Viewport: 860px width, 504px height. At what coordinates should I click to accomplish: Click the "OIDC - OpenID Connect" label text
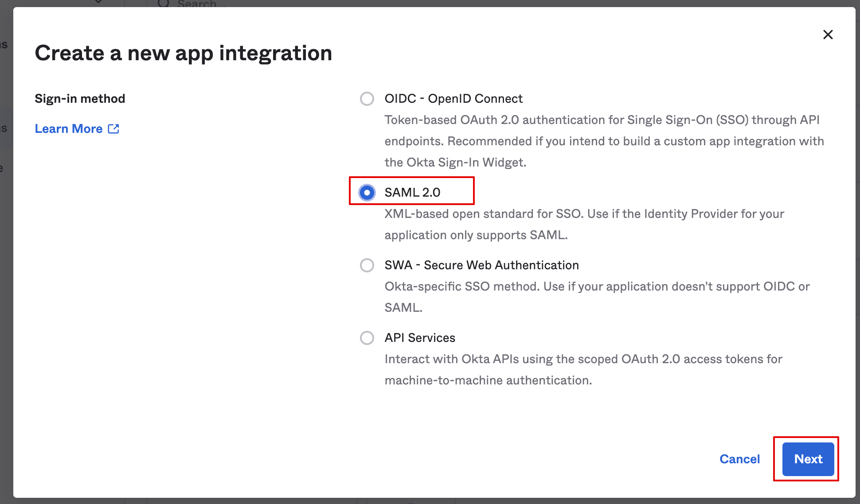pos(453,99)
